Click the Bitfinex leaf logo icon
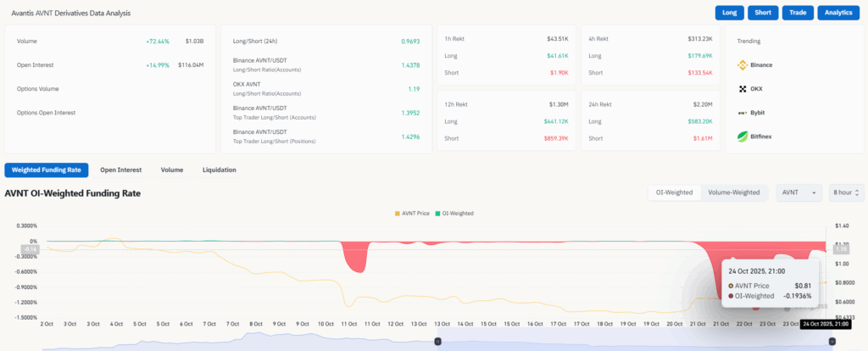 click(743, 136)
